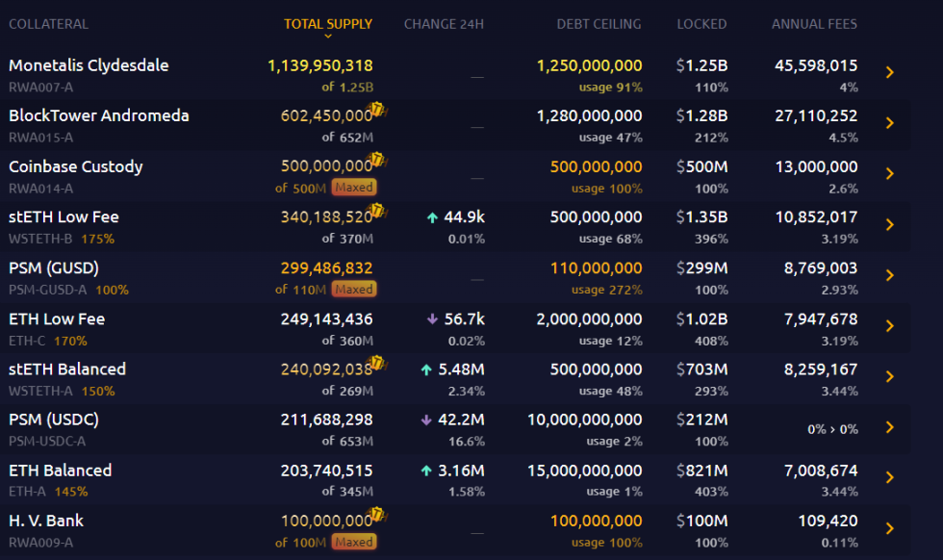
Task: Sort by Debt Ceiling column header
Action: 599,24
